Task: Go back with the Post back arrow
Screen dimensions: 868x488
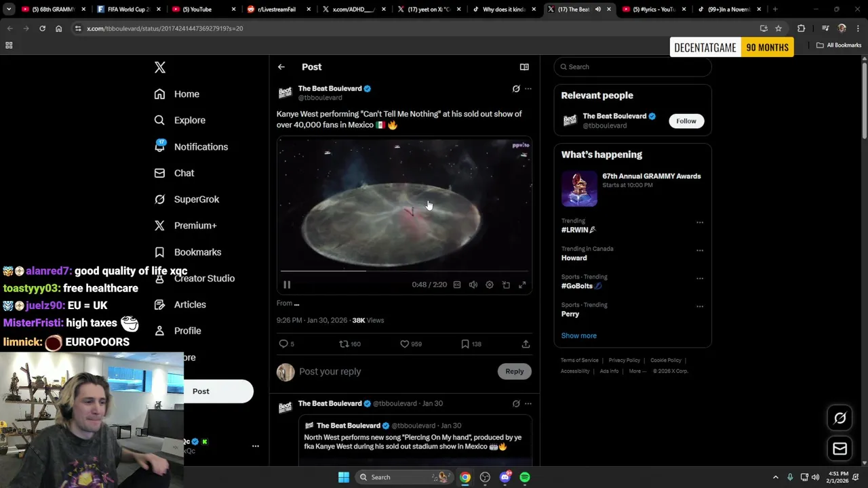Action: click(281, 67)
